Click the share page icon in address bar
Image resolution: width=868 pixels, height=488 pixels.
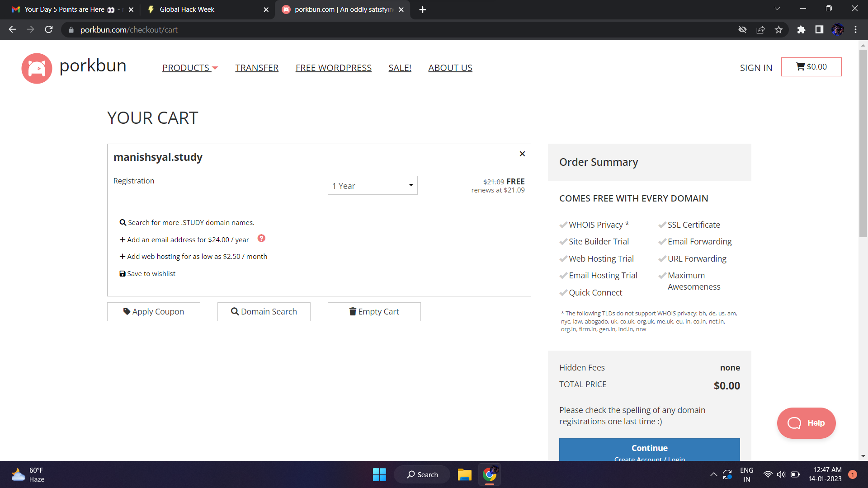tap(760, 30)
